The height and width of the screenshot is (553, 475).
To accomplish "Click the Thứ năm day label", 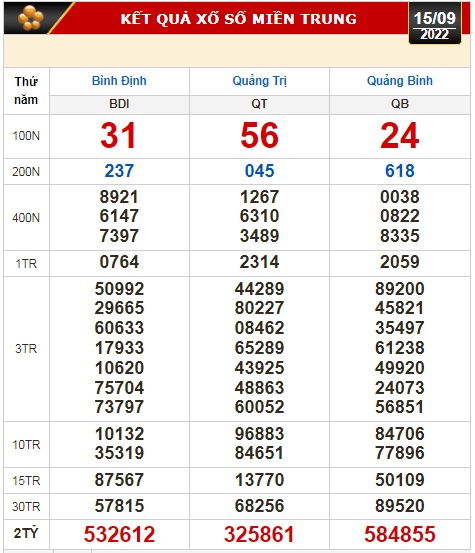I will [x=26, y=91].
